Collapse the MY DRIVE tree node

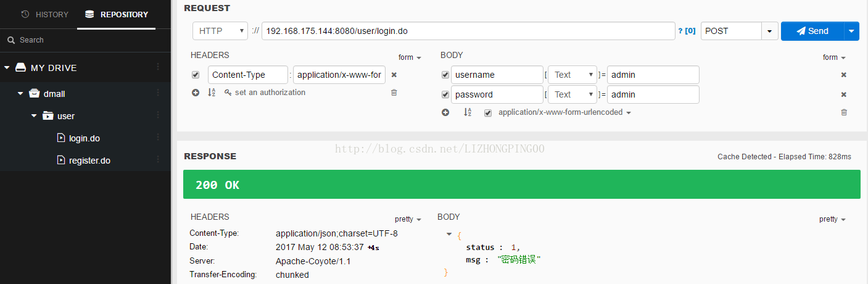[x=7, y=67]
